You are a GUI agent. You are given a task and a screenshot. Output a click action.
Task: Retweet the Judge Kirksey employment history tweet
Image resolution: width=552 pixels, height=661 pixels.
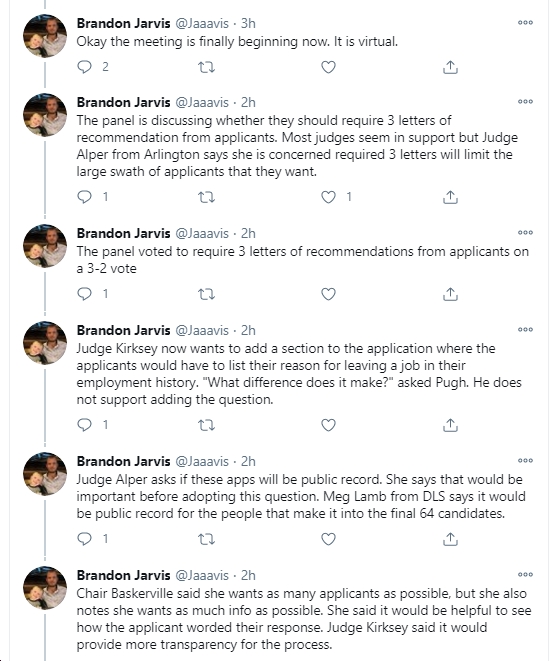(206, 425)
